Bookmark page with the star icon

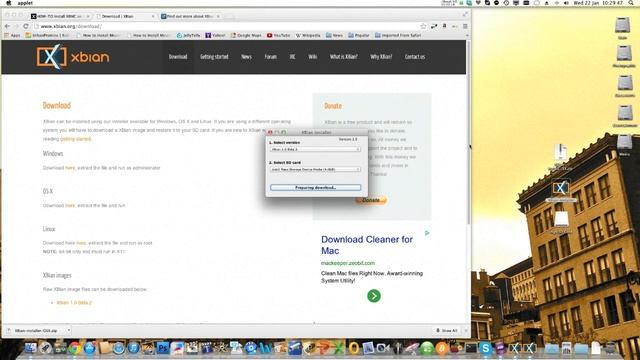point(423,27)
